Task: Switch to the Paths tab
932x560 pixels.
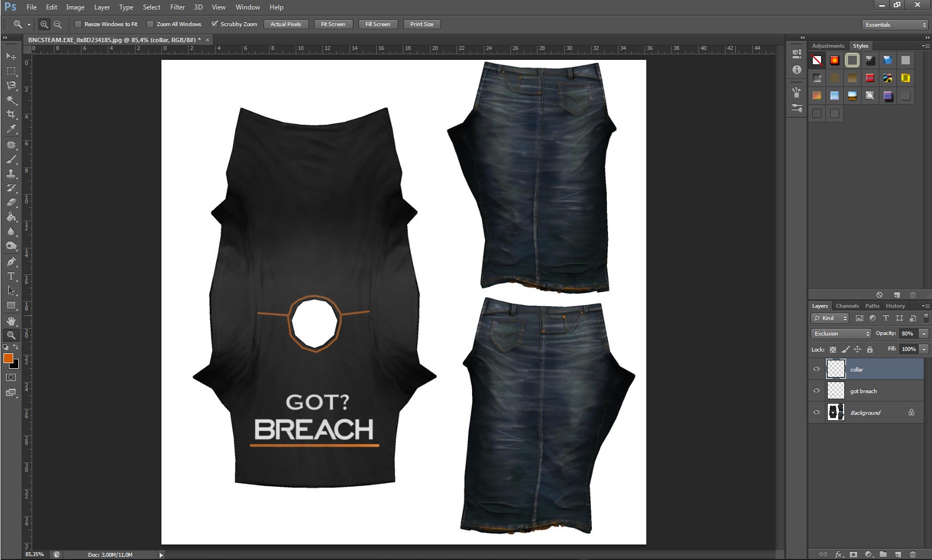Action: click(872, 306)
